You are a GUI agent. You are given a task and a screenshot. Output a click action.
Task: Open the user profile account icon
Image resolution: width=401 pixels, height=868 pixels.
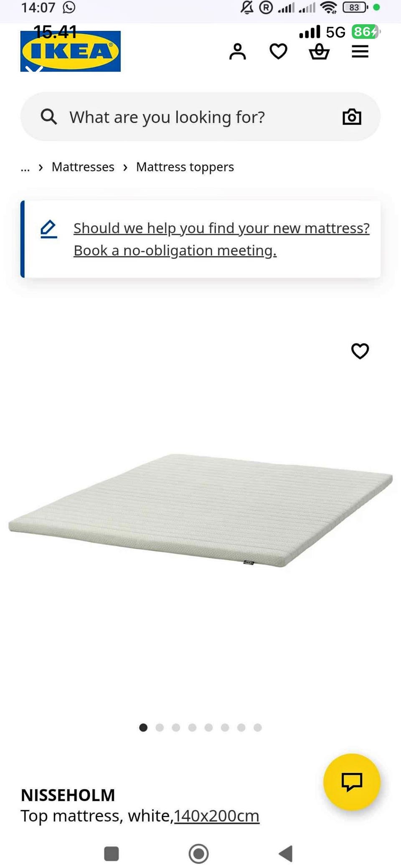pyautogui.click(x=237, y=52)
